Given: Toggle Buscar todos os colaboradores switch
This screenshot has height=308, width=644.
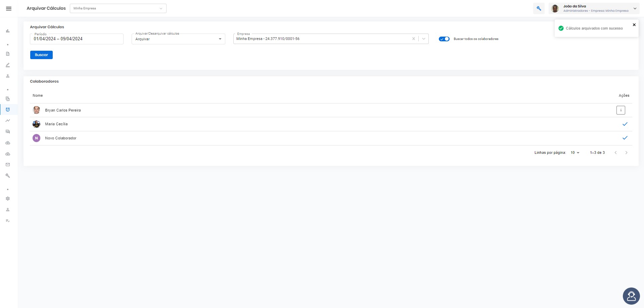Looking at the screenshot, I should point(444,39).
